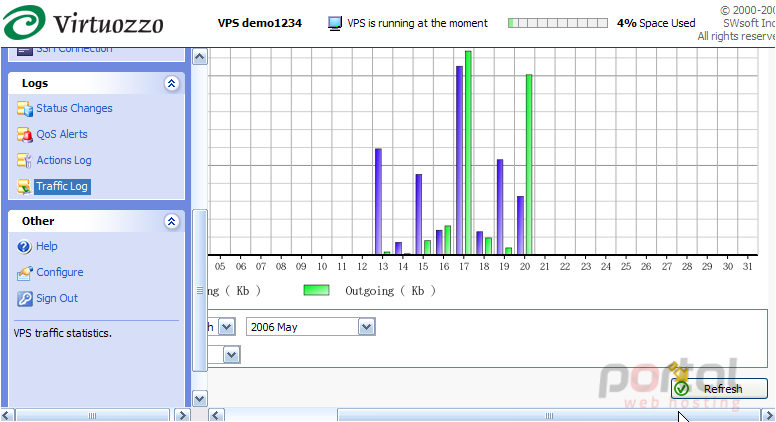This screenshot has height=422, width=776.
Task: Click the blue incoming bar for day 13
Action: click(378, 201)
